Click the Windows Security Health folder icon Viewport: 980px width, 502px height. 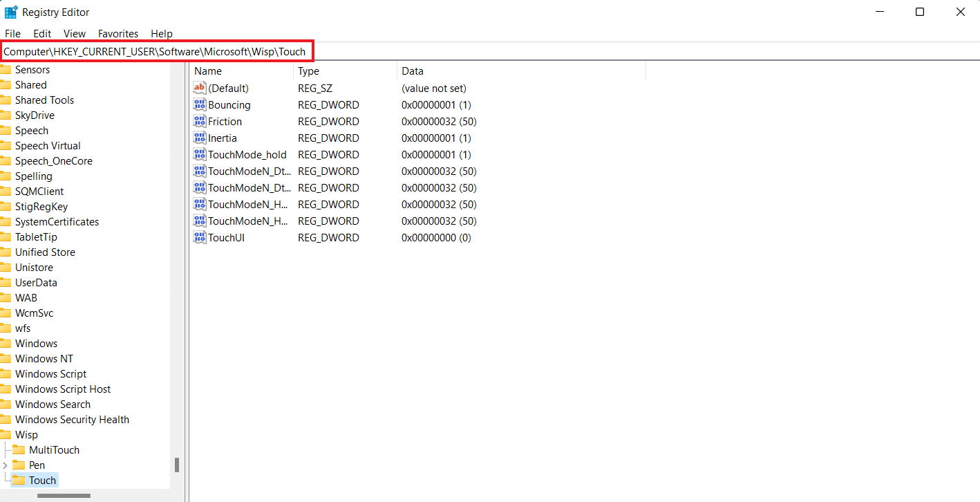pyautogui.click(x=6, y=420)
